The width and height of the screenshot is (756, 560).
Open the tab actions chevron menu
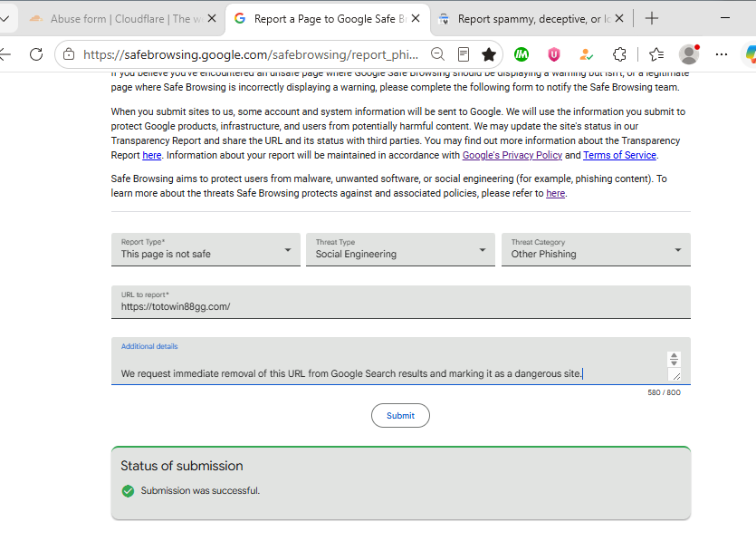click(5, 19)
